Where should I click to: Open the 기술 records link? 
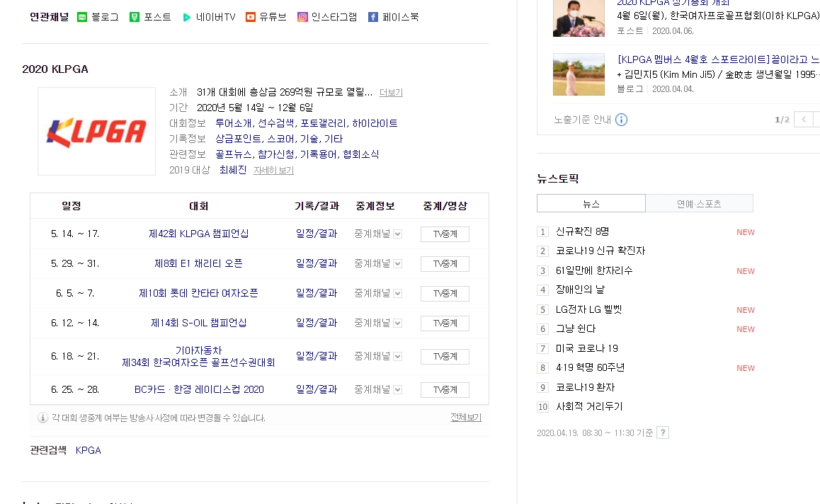tap(309, 139)
